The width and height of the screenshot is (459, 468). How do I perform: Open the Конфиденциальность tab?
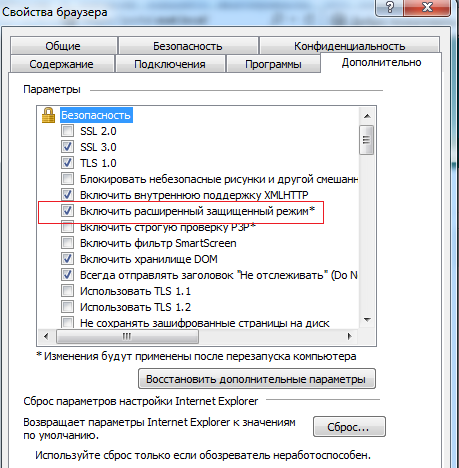[x=349, y=46]
